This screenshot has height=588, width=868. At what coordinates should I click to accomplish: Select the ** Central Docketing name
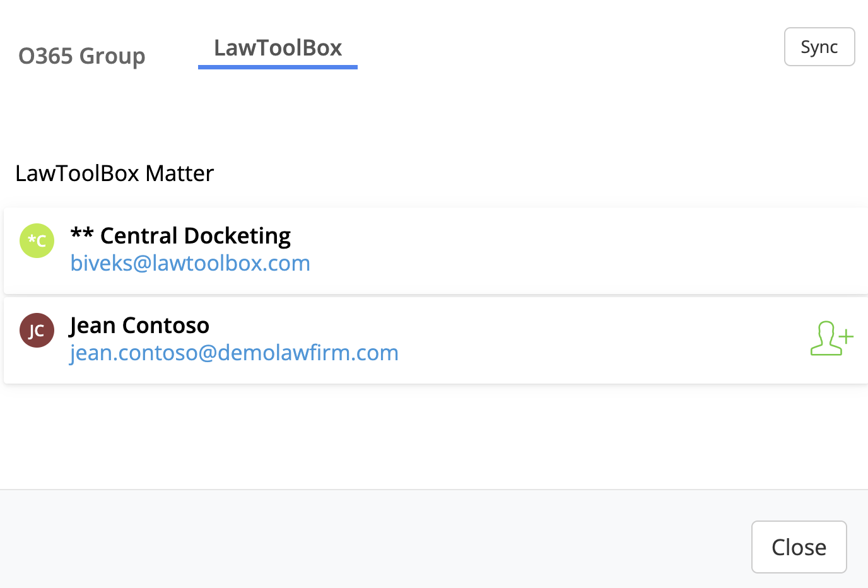(180, 235)
